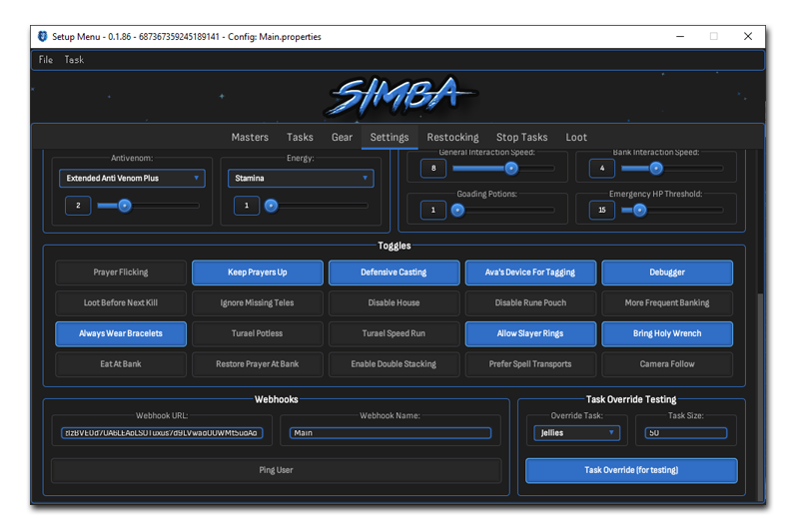Enable the Turael Speed Run toggle
Screen dimensions: 799x532
click(x=393, y=333)
